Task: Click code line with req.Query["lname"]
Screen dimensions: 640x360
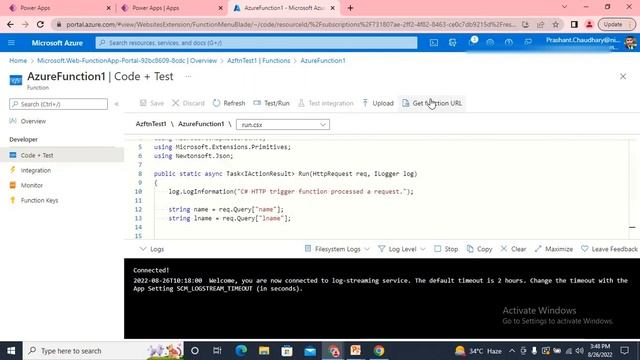Action: click(x=230, y=218)
